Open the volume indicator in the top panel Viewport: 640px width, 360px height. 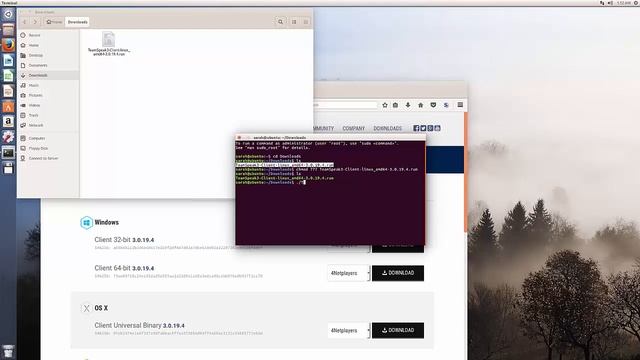tap(610, 3)
